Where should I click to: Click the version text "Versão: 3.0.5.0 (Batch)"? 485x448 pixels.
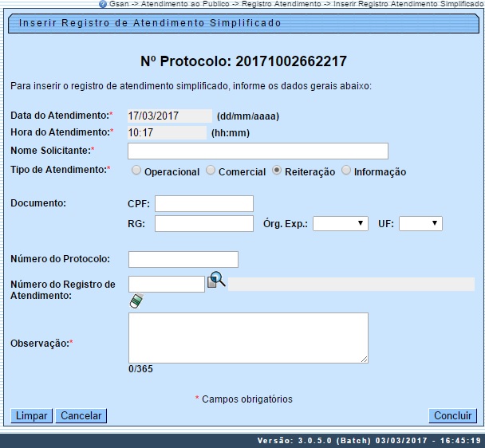pos(314,441)
